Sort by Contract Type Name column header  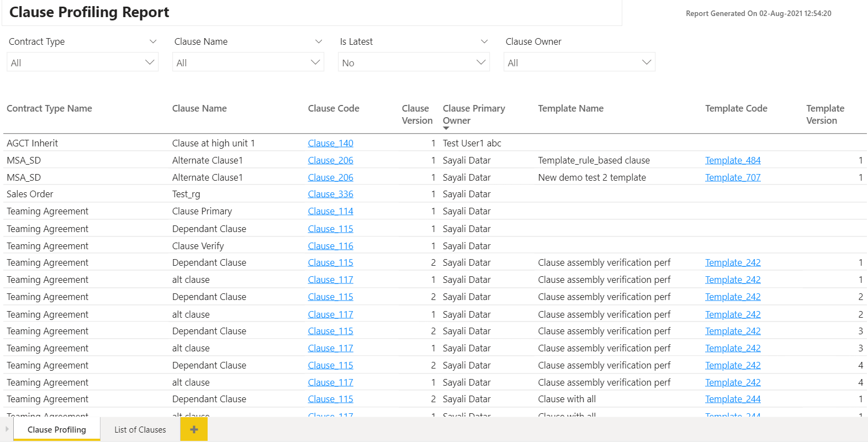49,108
